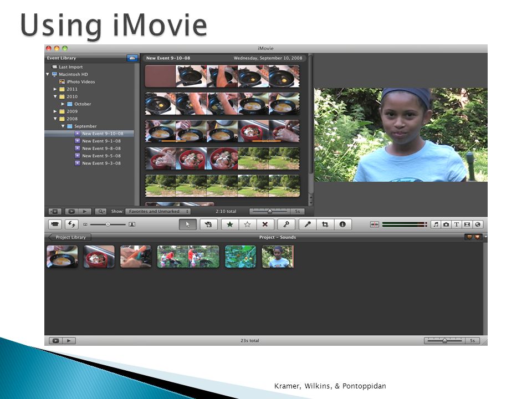The width and height of the screenshot is (532, 399).
Task: Adjust the thumbnail size slider in toolbar
Action: [108, 224]
